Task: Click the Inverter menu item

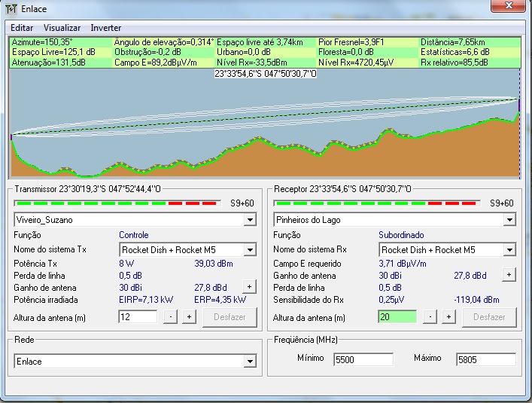Action: (x=105, y=28)
